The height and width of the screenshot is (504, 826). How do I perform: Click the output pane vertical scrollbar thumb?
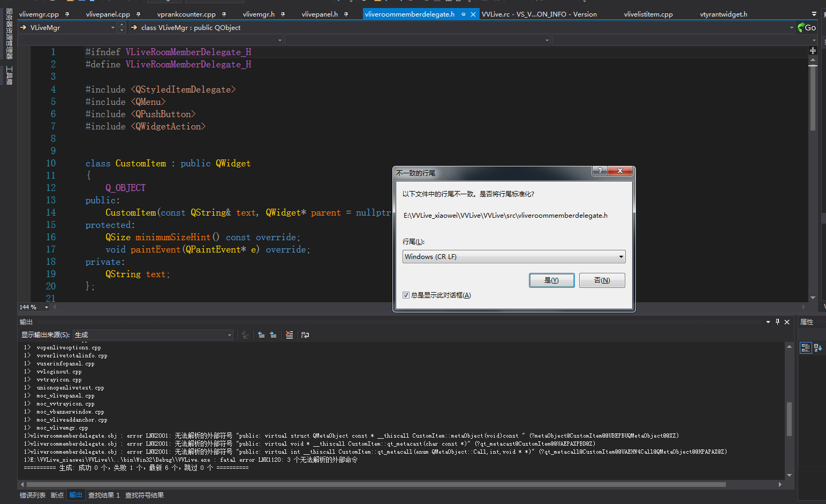click(x=789, y=418)
